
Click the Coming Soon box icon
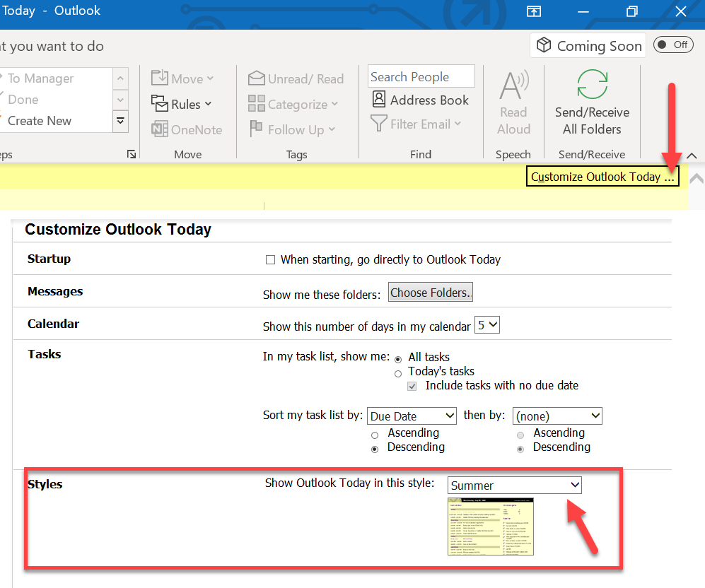pyautogui.click(x=544, y=45)
